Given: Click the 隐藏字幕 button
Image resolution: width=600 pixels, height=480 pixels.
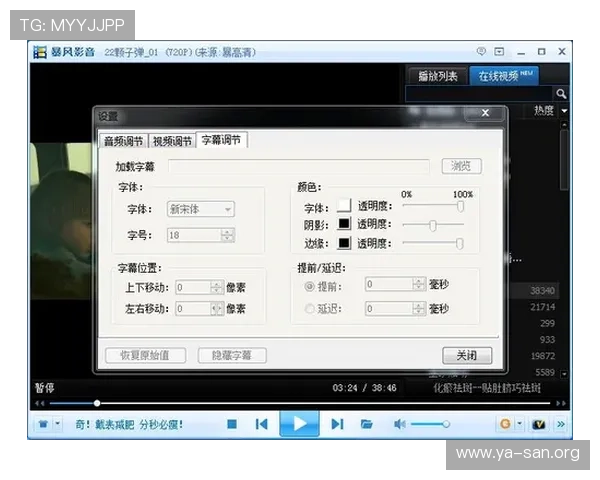Looking at the screenshot, I should coord(232,355).
